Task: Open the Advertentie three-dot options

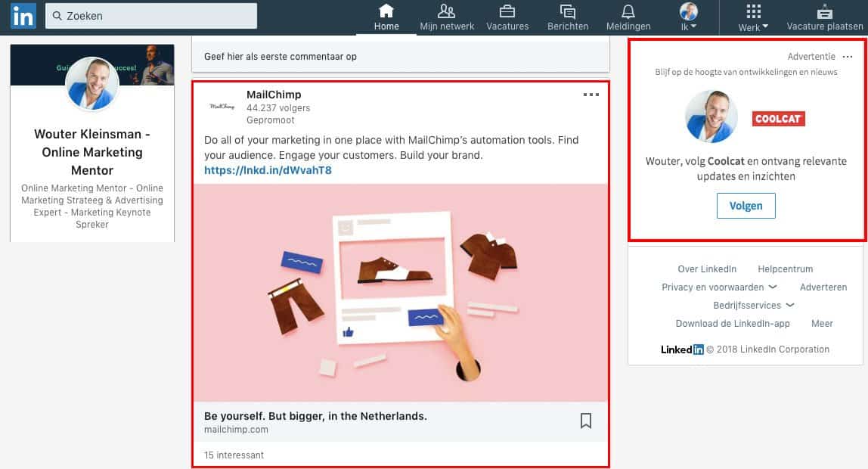Action: tap(848, 57)
